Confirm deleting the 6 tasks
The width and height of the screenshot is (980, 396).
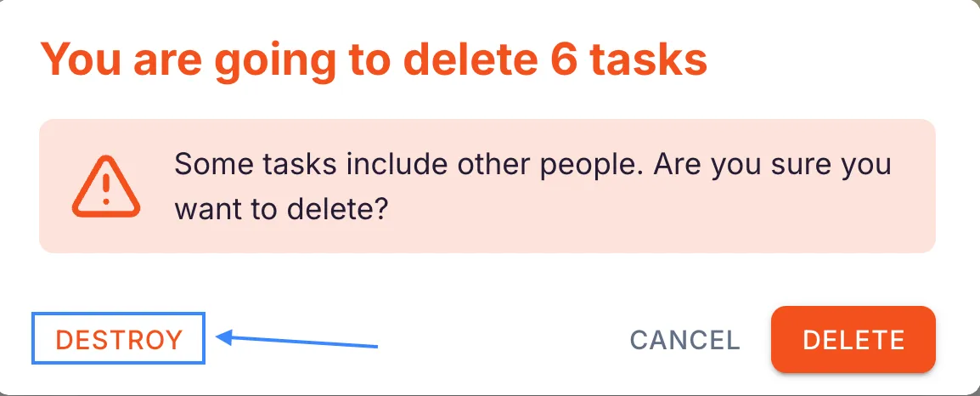pyautogui.click(x=853, y=340)
